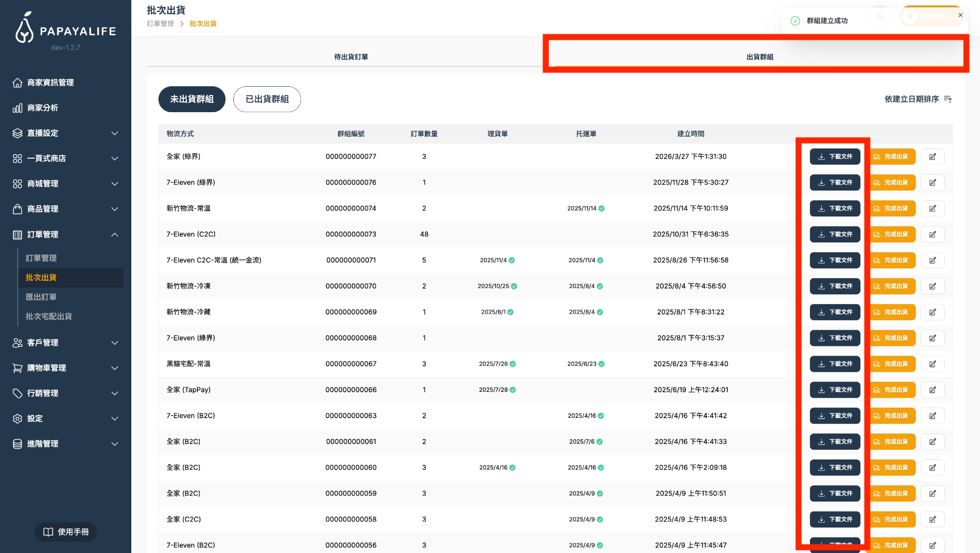Close the 群組建立成功 notification
980x553 pixels.
click(960, 15)
